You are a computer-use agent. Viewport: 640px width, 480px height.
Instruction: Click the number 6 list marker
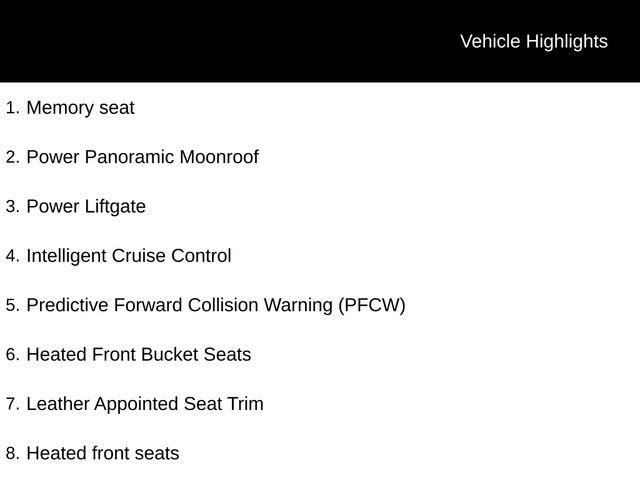click(12, 355)
